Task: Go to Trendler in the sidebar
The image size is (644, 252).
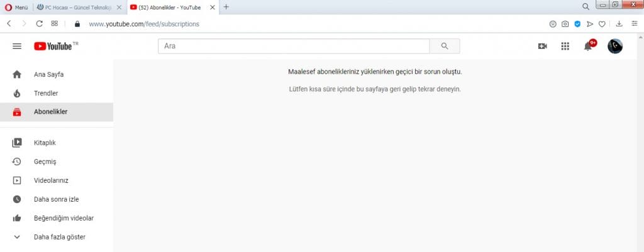Action: [46, 93]
